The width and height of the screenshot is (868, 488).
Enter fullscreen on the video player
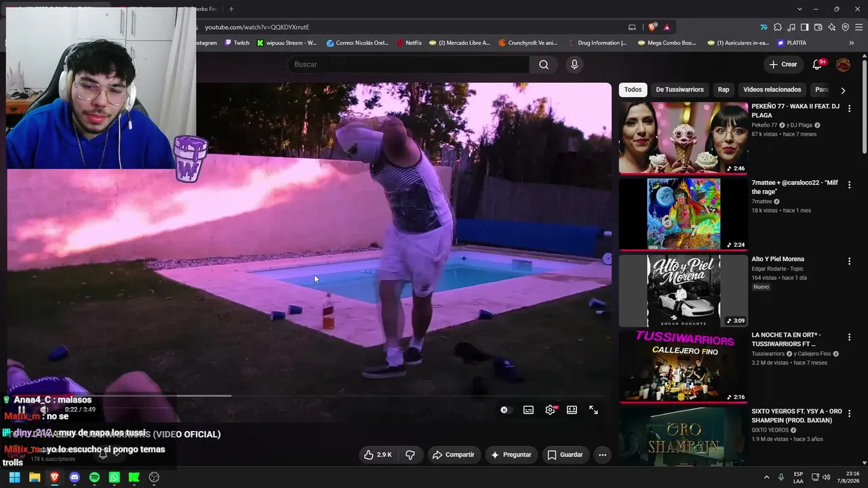pos(593,410)
